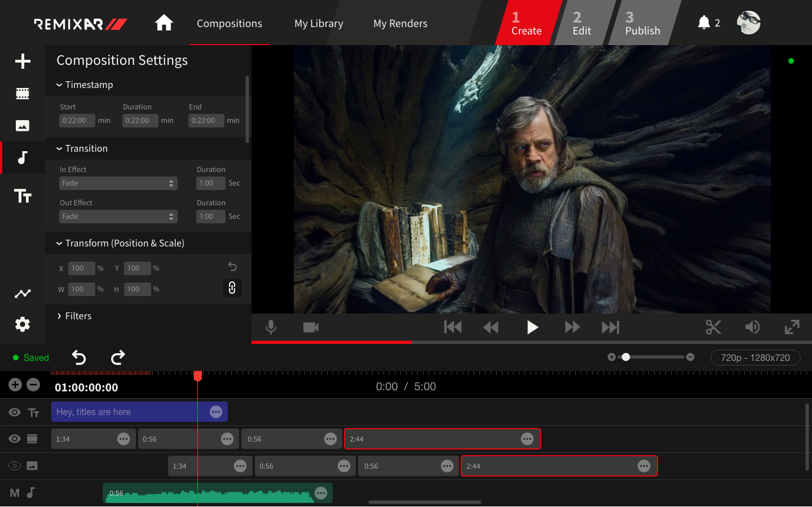Go to the home page icon
Image resolution: width=812 pixels, height=507 pixels.
pyautogui.click(x=164, y=23)
